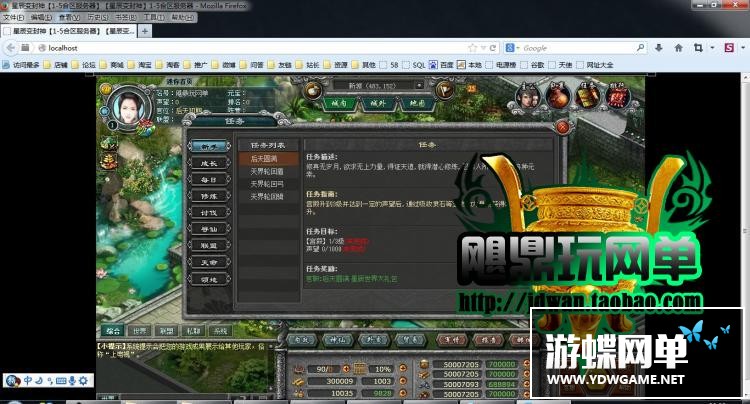Open the red pouch bag icon top-right
The image size is (750, 404).
click(558, 97)
